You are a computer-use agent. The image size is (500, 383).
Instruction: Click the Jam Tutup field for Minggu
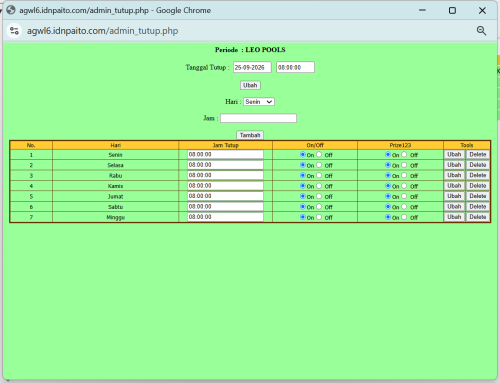[x=225, y=217]
